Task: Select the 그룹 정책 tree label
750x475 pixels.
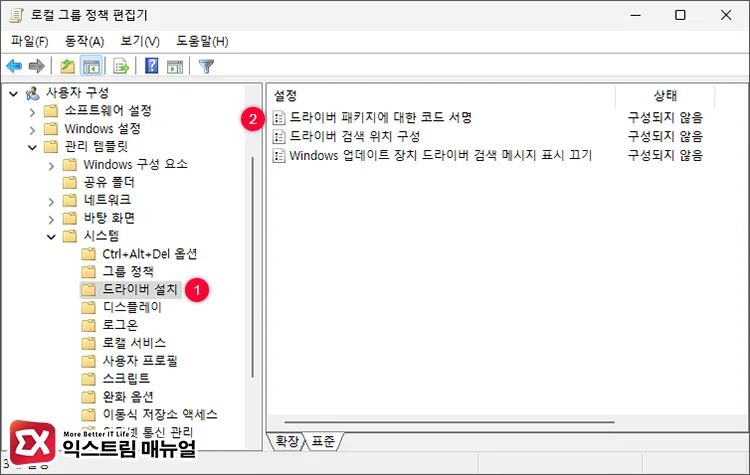Action: (x=128, y=272)
